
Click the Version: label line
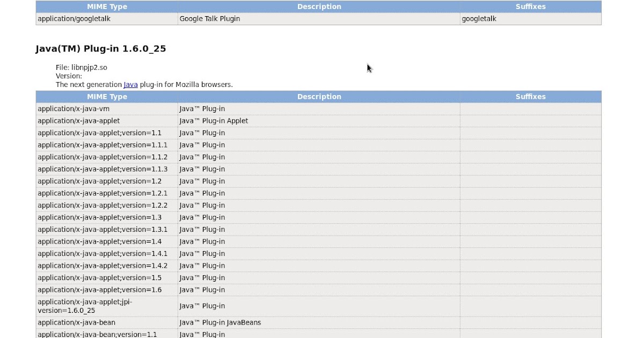69,76
